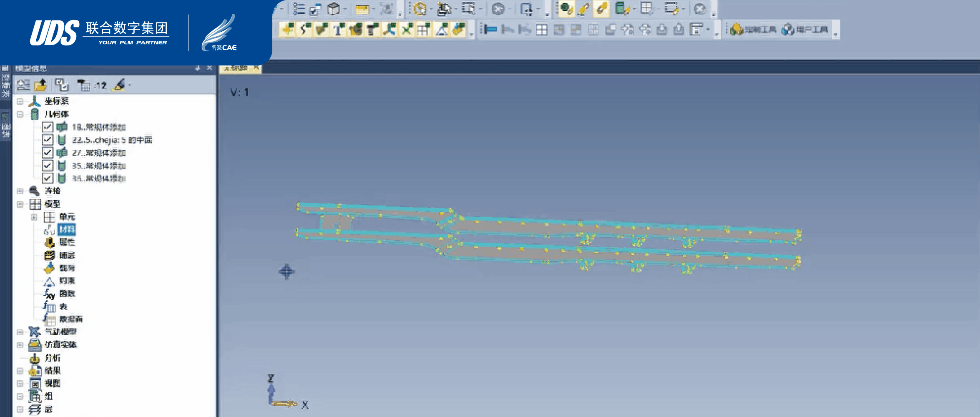Open the 用户工具 user tools button
The height and width of the screenshot is (417, 980).
[805, 30]
